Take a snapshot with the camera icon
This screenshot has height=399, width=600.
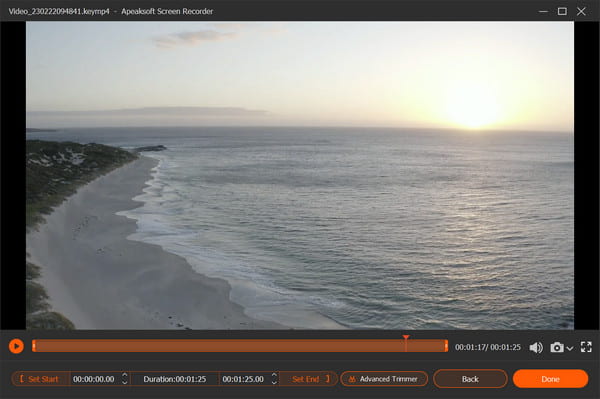[x=557, y=347]
